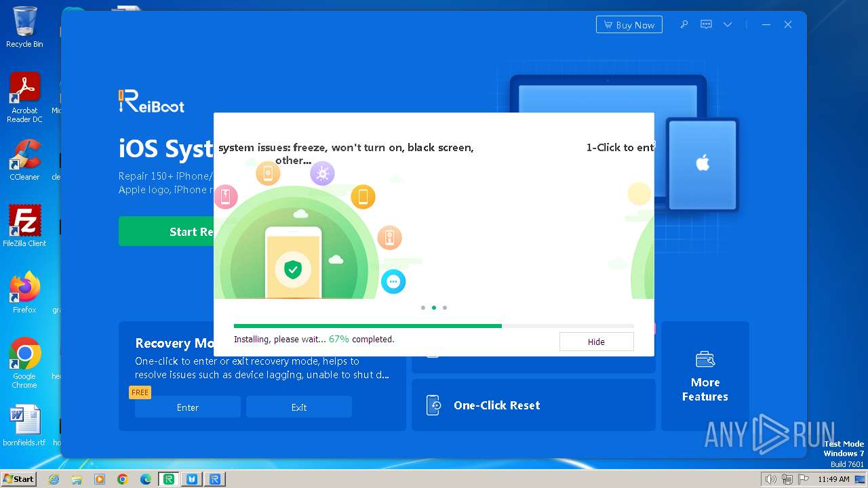This screenshot has width=868, height=488.
Task: Click the FREE badge
Action: coord(140,392)
